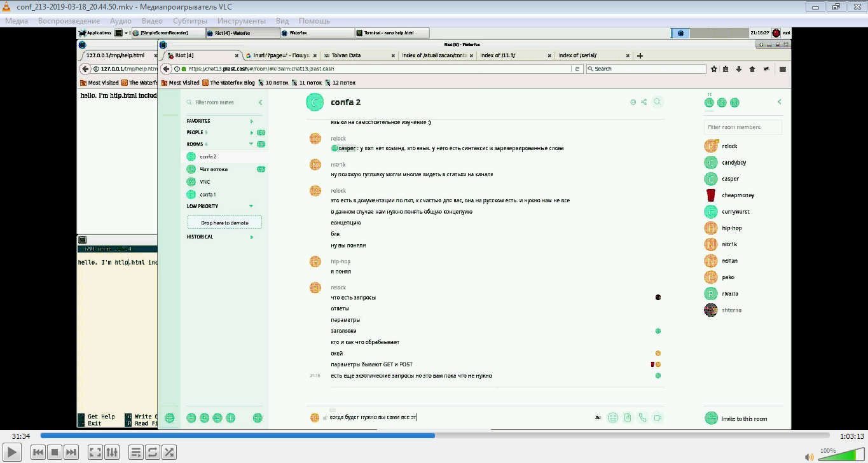Open the 10 поток bookmark
Screen dimensions: 868x463
[x=273, y=83]
